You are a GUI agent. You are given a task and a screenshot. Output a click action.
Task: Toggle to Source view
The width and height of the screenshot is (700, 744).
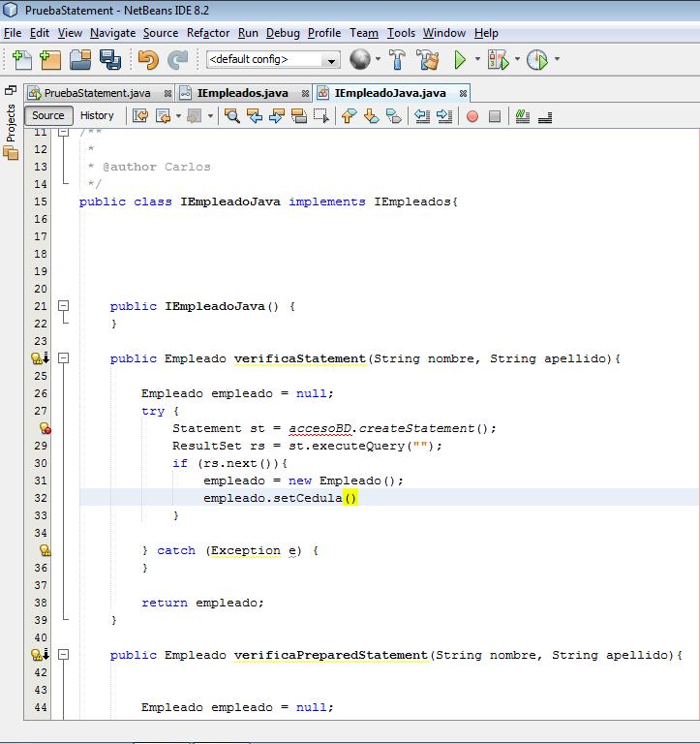click(x=48, y=115)
